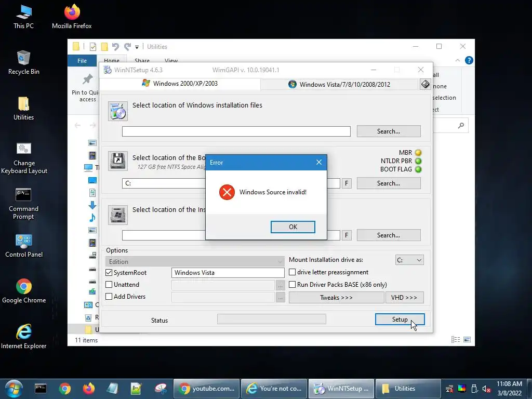Switch to Windows 2000/XP/2003 tab
This screenshot has height=399, width=532.
[180, 84]
